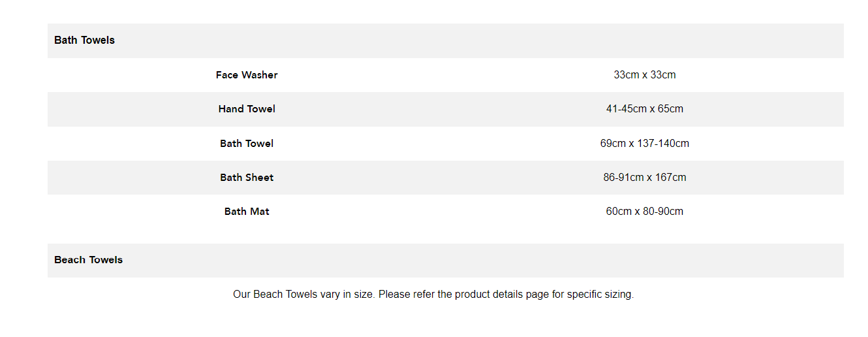Viewport: 868px width, 337px height.
Task: Click the 33cm x 33cm size value
Action: pos(645,75)
